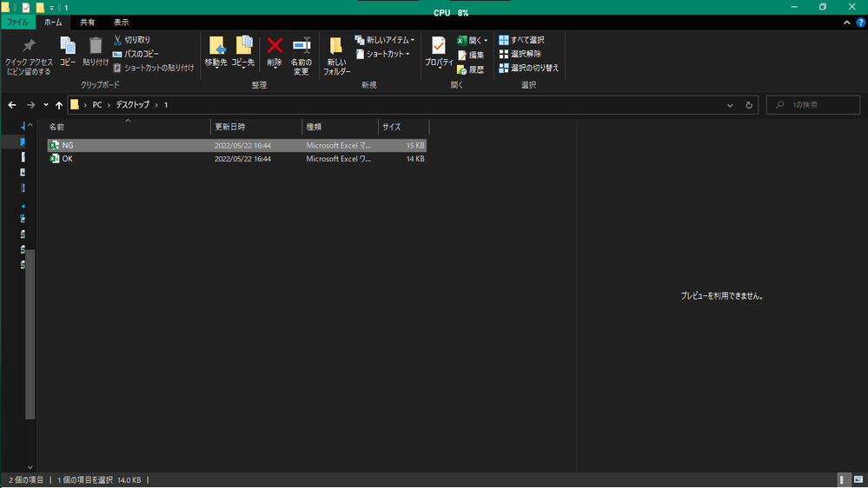Refresh the folder view

click(x=749, y=105)
